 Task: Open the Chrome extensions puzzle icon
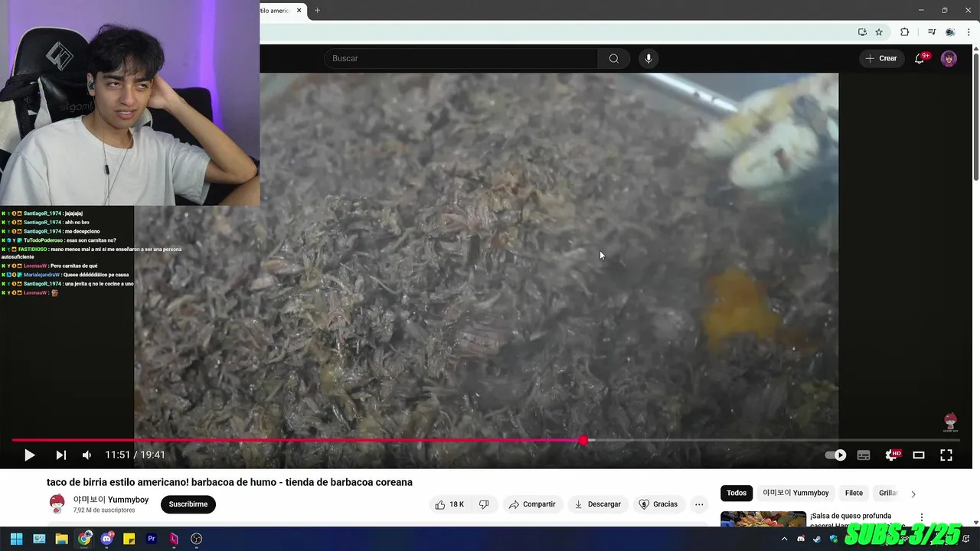click(904, 32)
